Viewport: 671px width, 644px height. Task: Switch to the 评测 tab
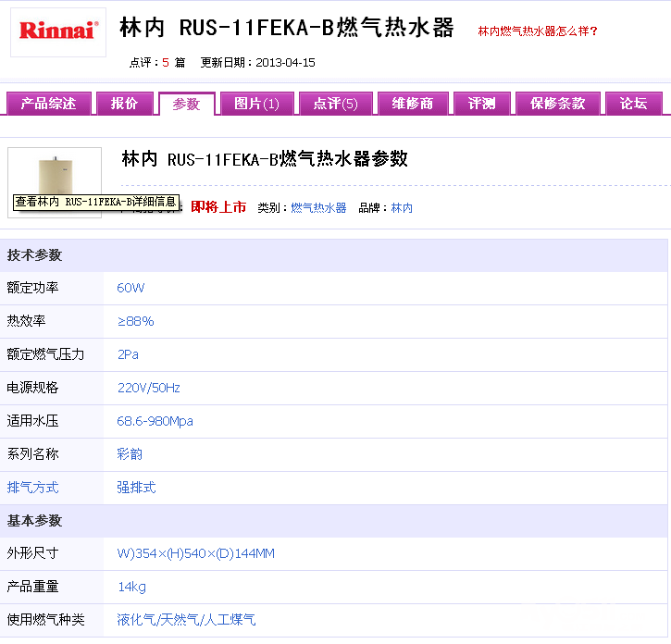[481, 104]
